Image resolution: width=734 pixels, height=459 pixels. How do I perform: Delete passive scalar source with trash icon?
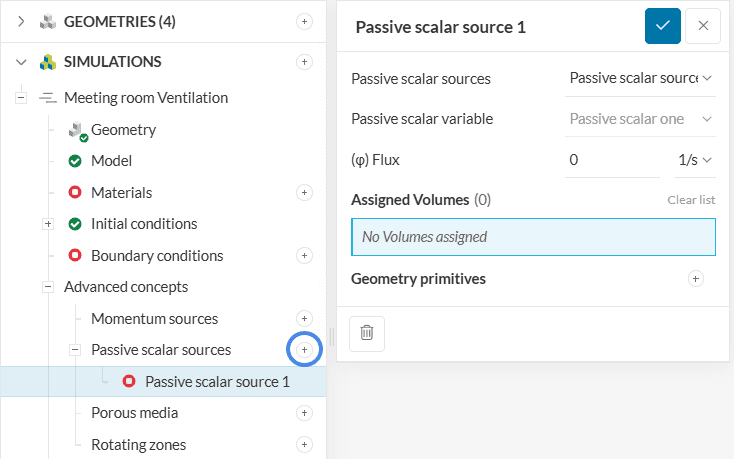click(366, 333)
